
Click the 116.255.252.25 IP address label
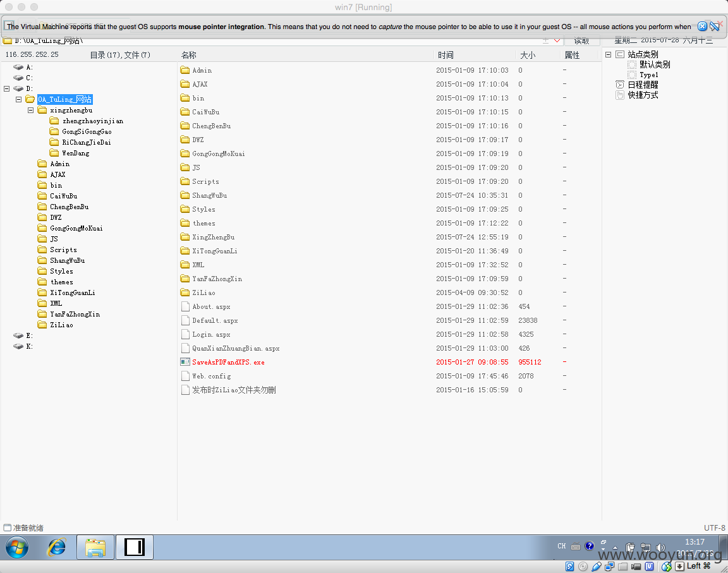(x=32, y=54)
